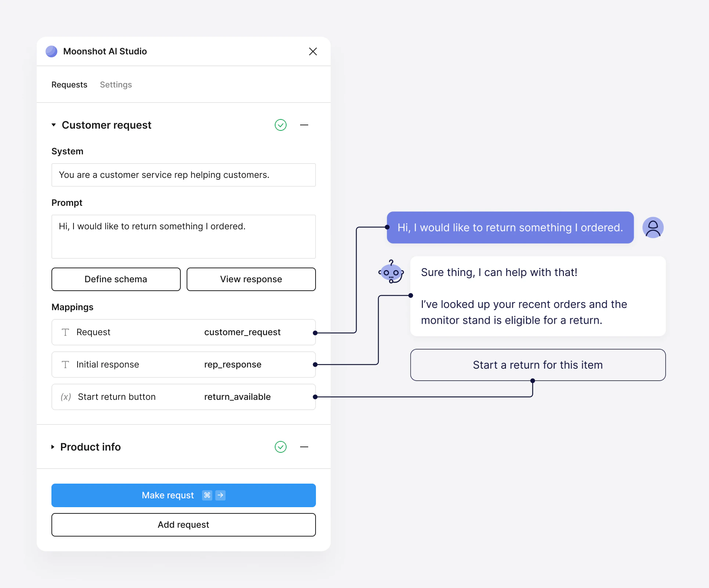Click the connector dot on user message bubble
The image size is (709, 588).
click(x=387, y=227)
